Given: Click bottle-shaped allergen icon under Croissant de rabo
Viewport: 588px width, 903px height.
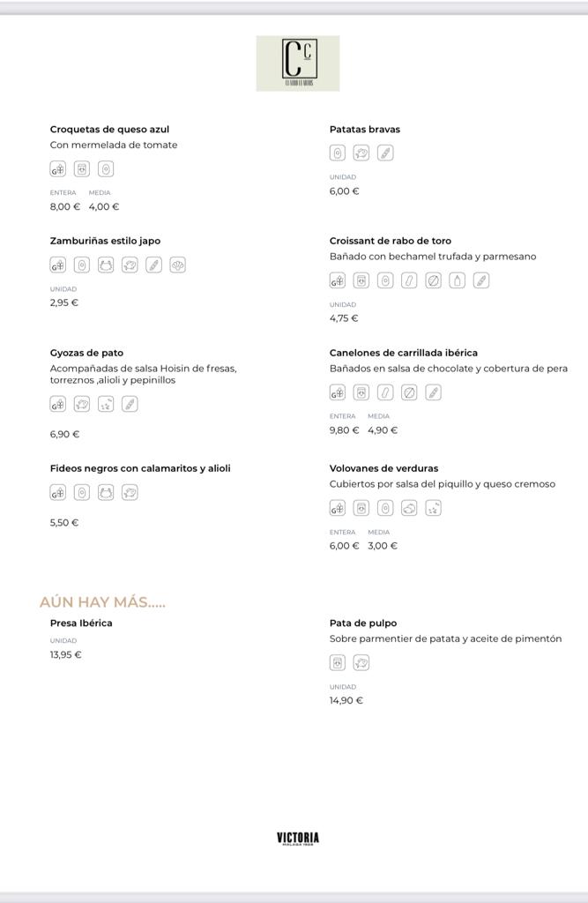Looking at the screenshot, I should [457, 280].
